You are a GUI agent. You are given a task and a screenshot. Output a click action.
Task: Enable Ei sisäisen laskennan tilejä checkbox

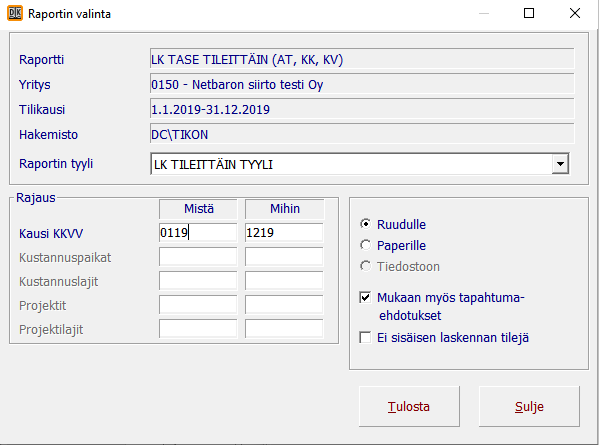click(x=367, y=337)
